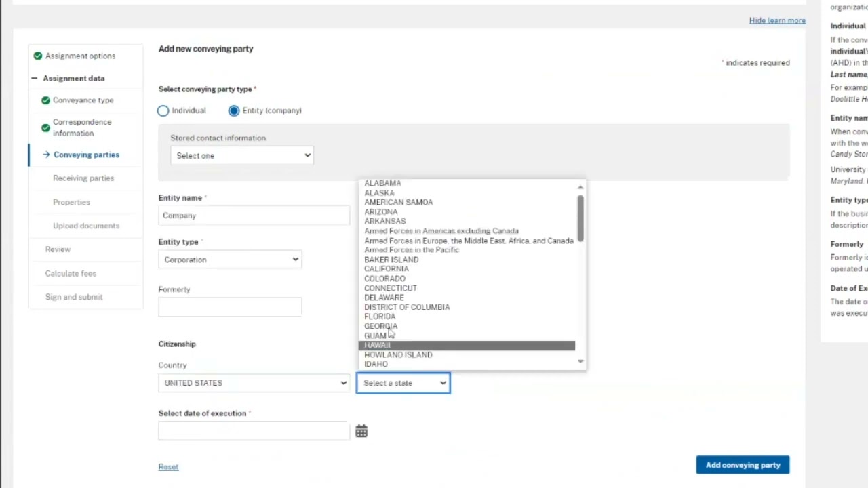Open the Country UNITED STATES dropdown
The height and width of the screenshot is (488, 868).
254,383
